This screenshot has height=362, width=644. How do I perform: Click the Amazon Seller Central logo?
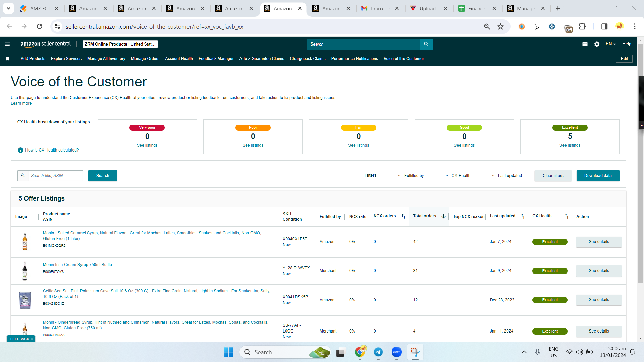[46, 44]
